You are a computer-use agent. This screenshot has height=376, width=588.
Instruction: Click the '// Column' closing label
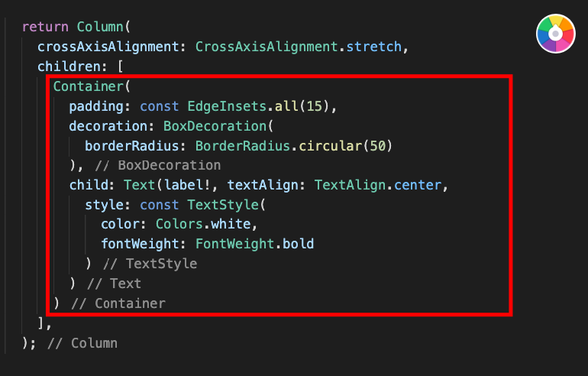click(x=82, y=343)
